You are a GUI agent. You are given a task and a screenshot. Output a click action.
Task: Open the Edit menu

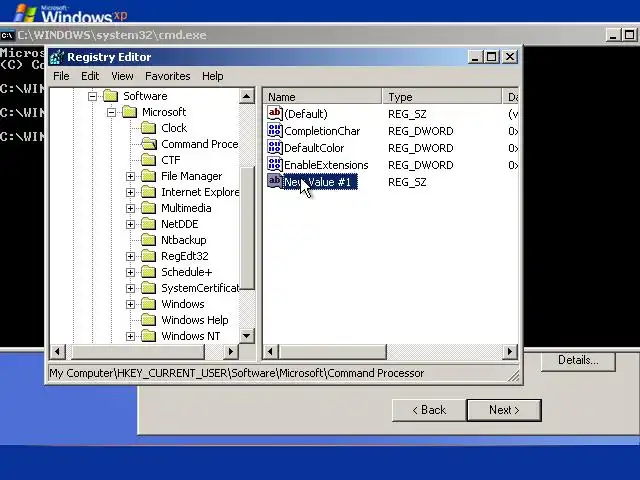[x=90, y=76]
